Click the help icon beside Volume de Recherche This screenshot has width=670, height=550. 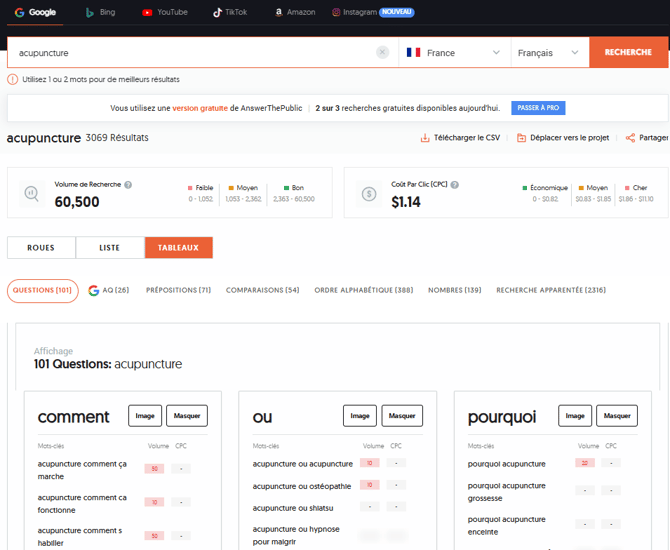128,185
